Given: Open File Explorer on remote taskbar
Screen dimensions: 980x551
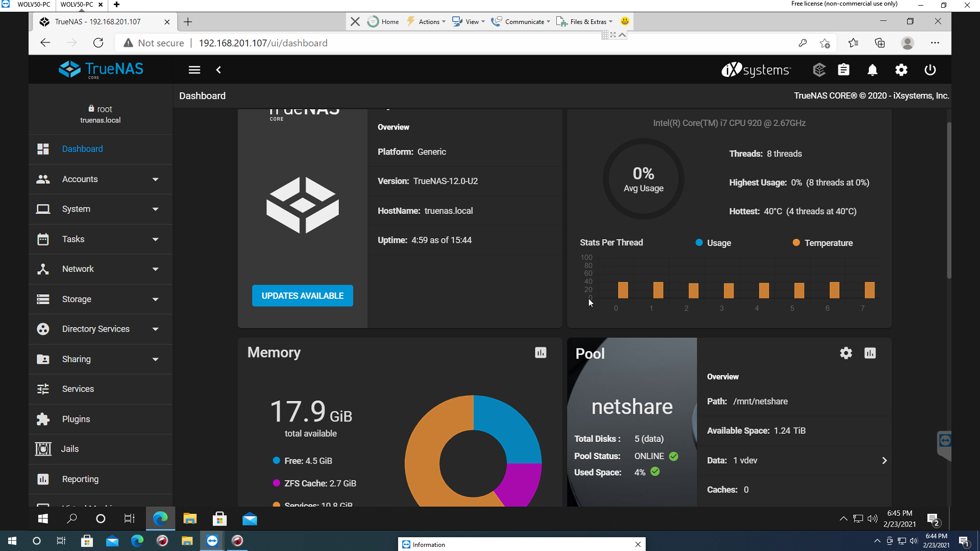Looking at the screenshot, I should (x=190, y=519).
